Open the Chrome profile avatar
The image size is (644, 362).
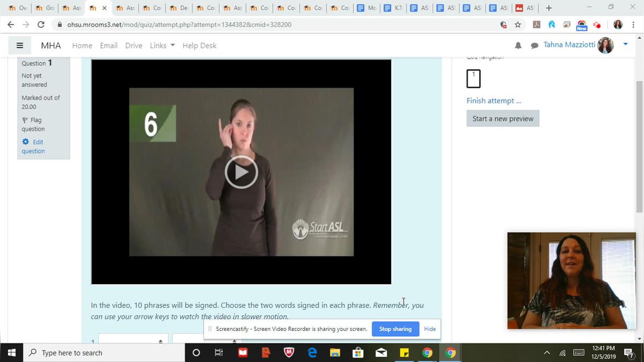click(618, 24)
